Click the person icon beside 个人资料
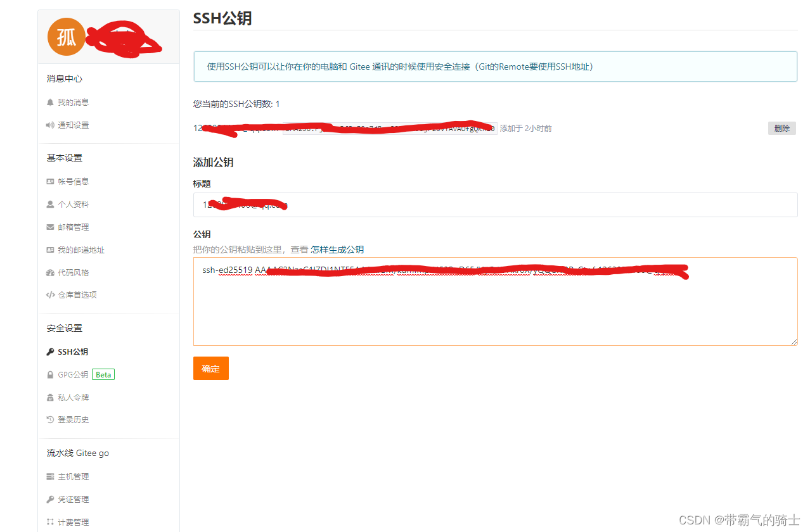 tap(50, 204)
